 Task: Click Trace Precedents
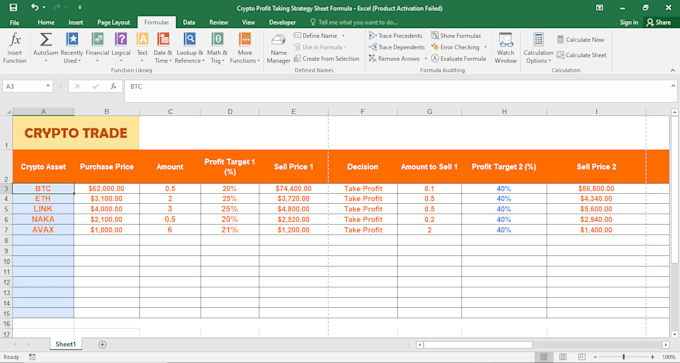tap(395, 36)
